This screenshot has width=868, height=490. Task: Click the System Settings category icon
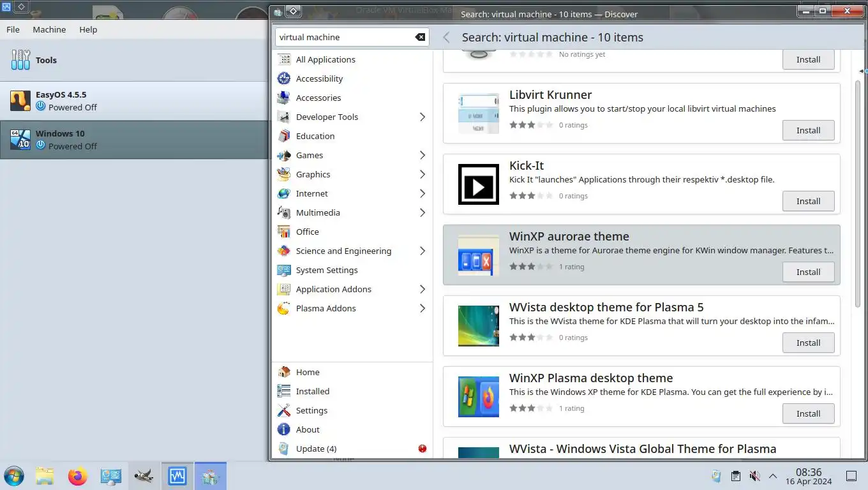tap(284, 270)
